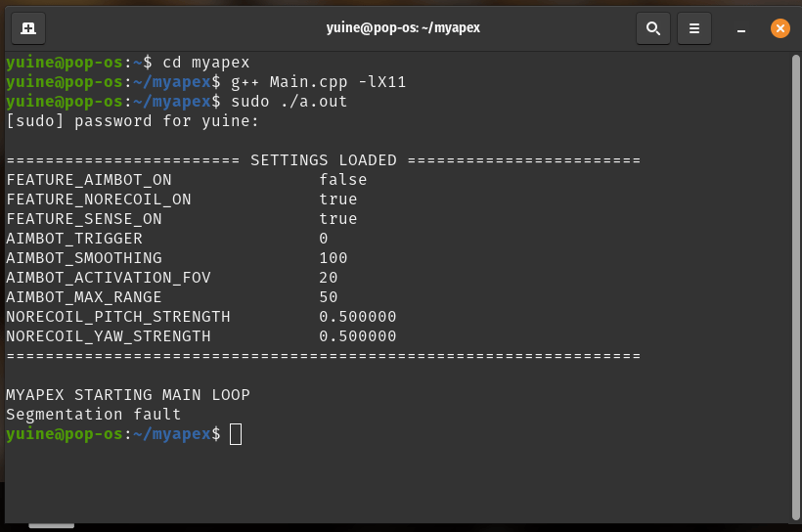Image resolution: width=802 pixels, height=532 pixels.
Task: Click the 'false' value for FEATURE_AIMBOT_ON
Action: click(x=342, y=180)
